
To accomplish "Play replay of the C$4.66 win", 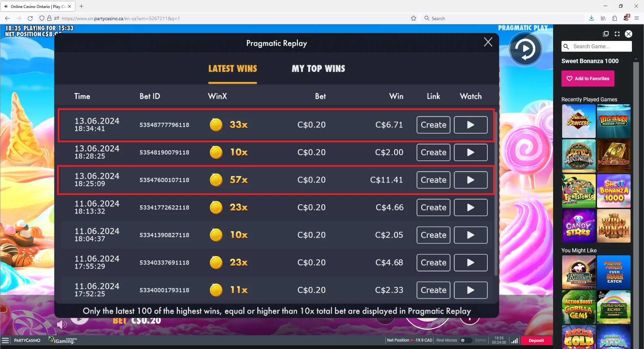I will click(471, 207).
